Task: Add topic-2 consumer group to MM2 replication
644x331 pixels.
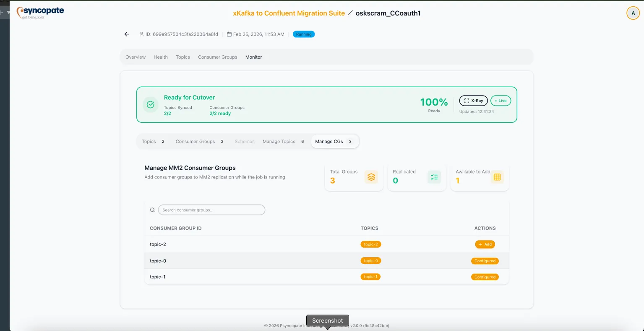Action: [485, 244]
